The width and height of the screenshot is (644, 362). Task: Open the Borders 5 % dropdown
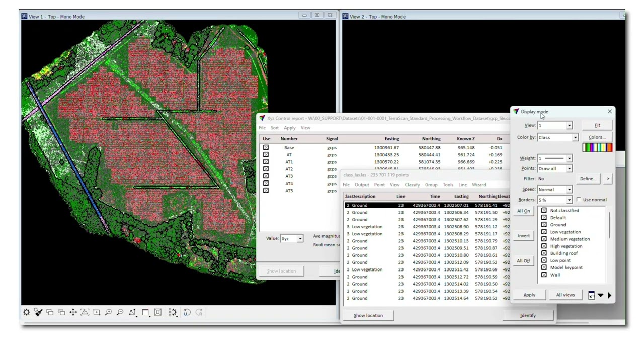[569, 200]
